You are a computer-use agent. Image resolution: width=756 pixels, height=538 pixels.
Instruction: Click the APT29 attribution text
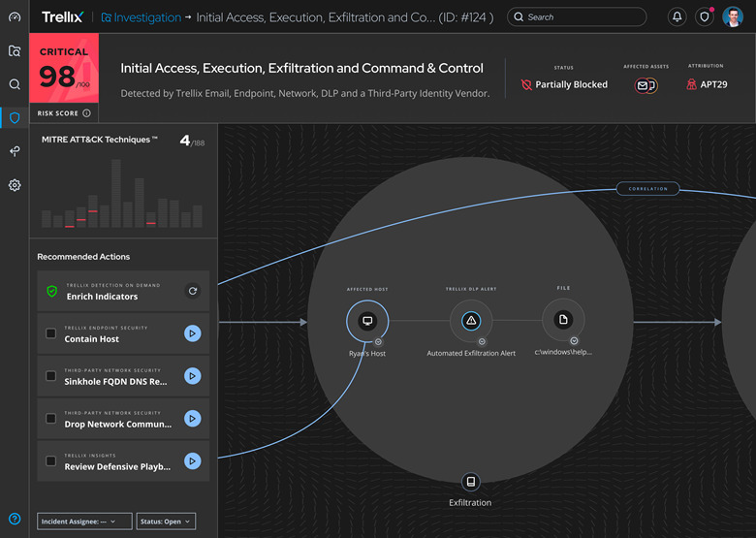click(x=713, y=85)
